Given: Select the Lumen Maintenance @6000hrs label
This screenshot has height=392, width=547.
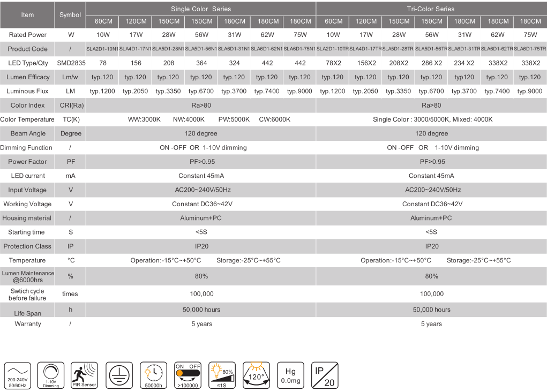Looking at the screenshot, I should point(28,276).
